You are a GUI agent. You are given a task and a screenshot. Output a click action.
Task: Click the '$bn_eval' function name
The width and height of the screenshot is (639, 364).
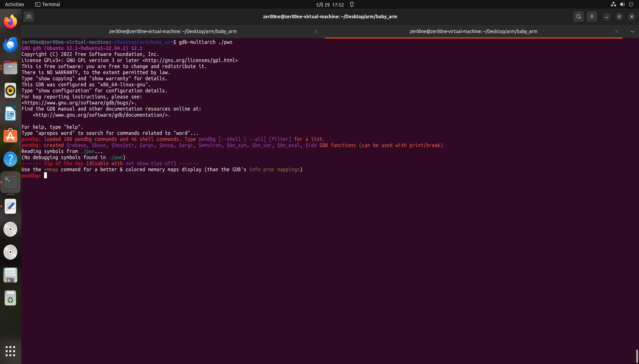(x=289, y=145)
